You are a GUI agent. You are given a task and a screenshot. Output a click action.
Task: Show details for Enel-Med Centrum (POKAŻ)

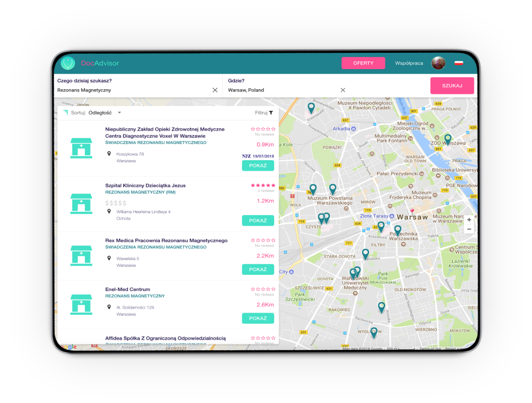point(258,318)
